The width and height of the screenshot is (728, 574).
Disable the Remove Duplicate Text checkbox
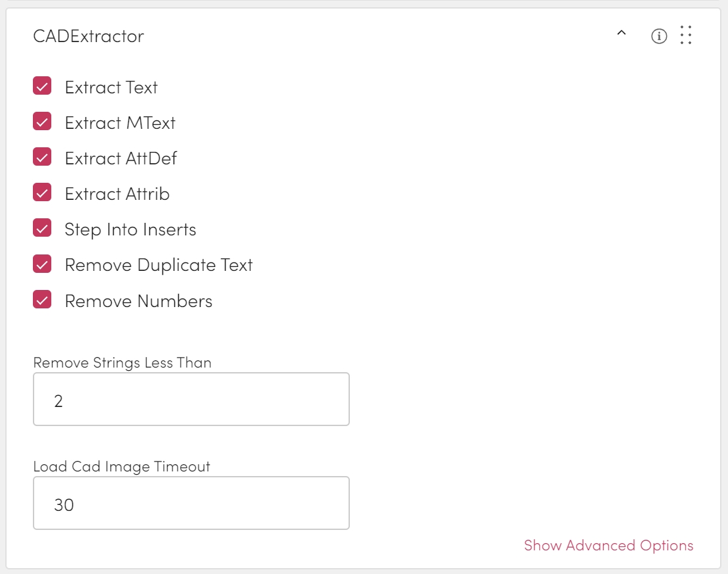[42, 264]
